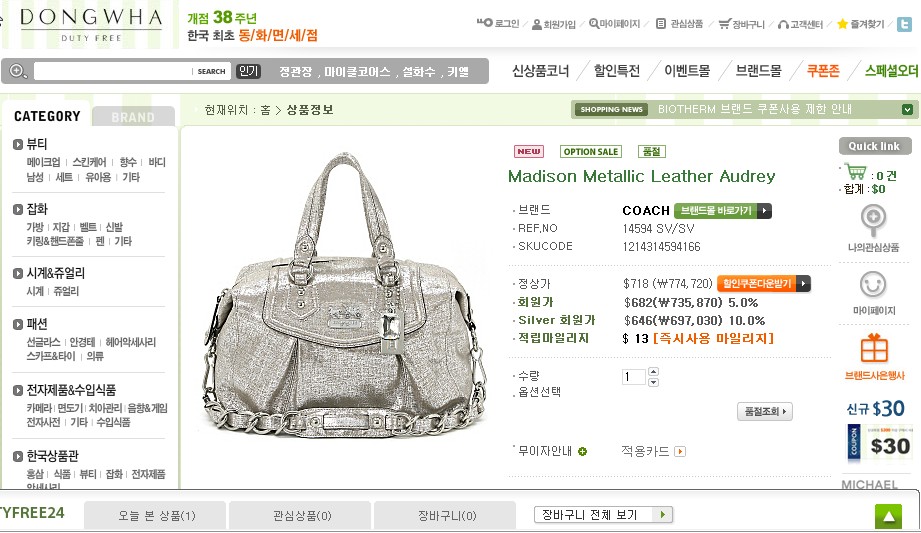
Task: Decrease quantity with the down arrow
Action: (x=653, y=382)
